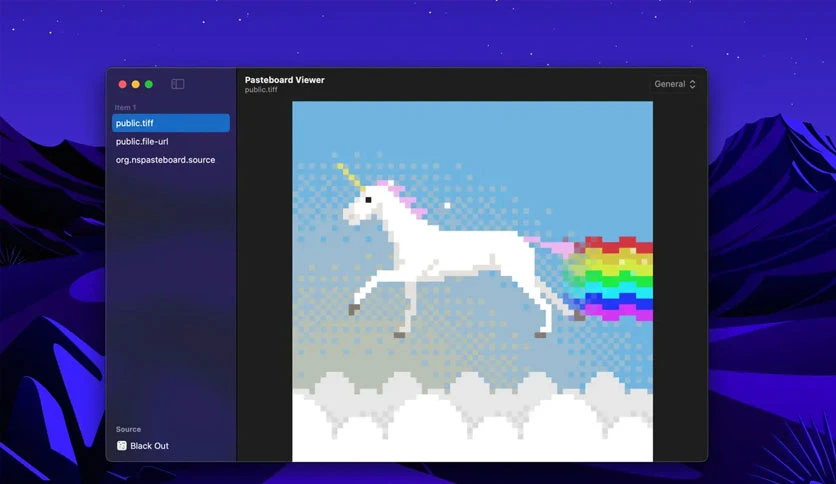Select the public.file-url entry

tap(171, 141)
